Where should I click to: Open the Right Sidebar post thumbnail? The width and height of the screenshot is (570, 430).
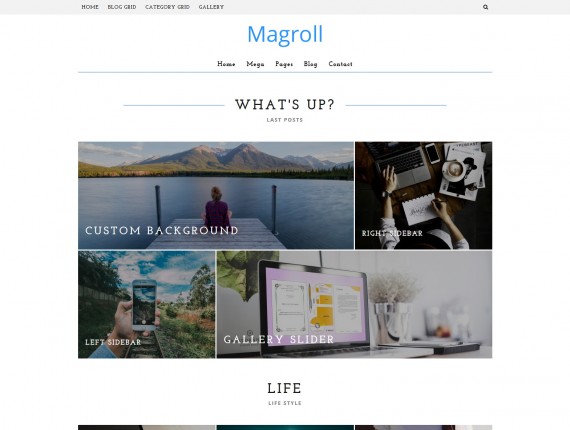424,195
